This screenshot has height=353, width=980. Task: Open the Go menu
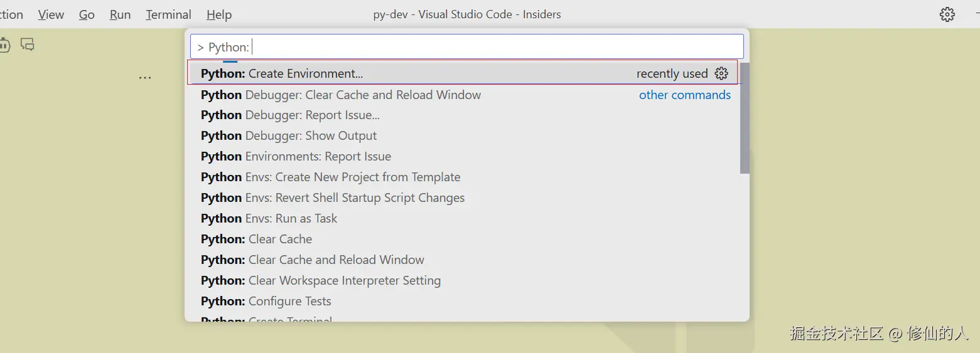pos(87,14)
